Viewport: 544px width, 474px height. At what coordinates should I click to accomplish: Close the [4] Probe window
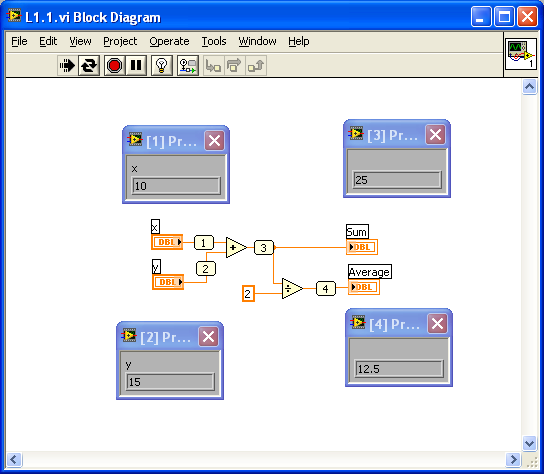(437, 324)
